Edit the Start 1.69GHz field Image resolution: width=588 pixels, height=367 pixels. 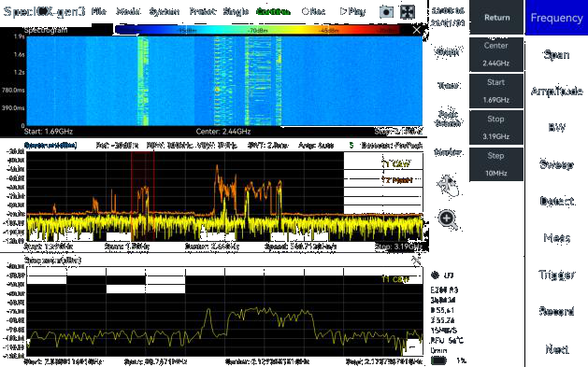(496, 91)
